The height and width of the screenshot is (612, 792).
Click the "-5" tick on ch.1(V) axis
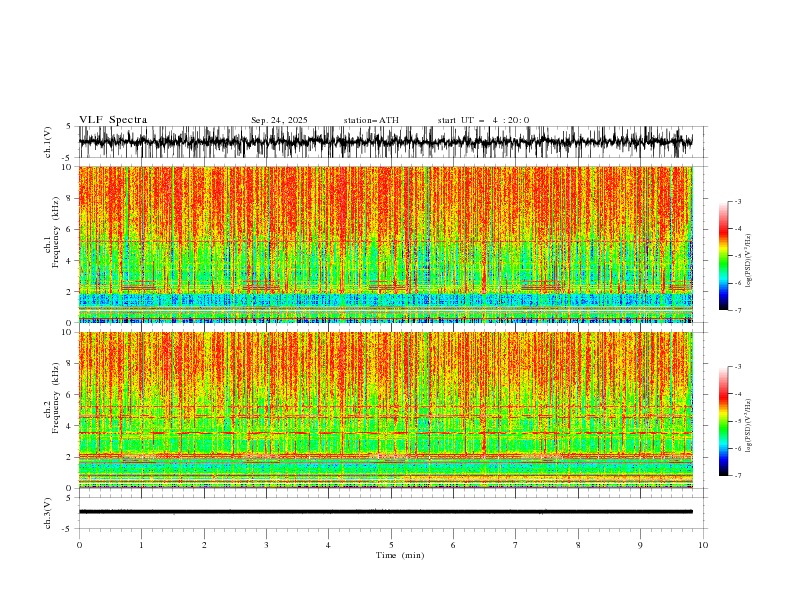pos(67,158)
